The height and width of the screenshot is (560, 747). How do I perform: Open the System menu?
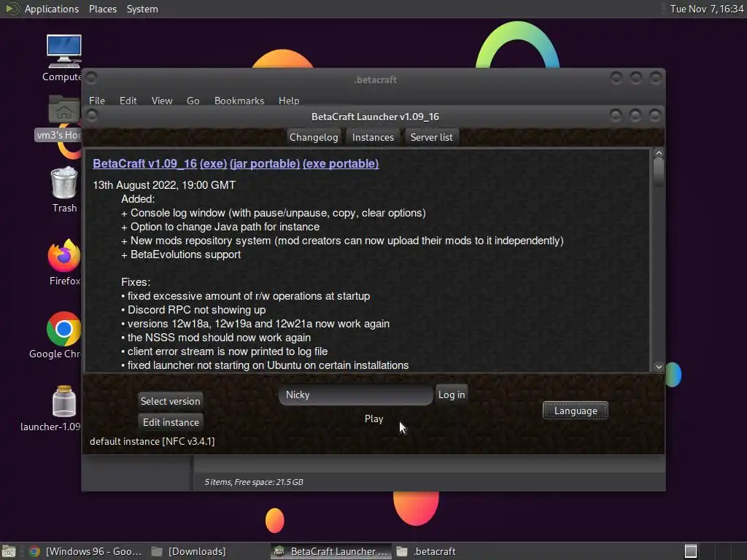142,9
